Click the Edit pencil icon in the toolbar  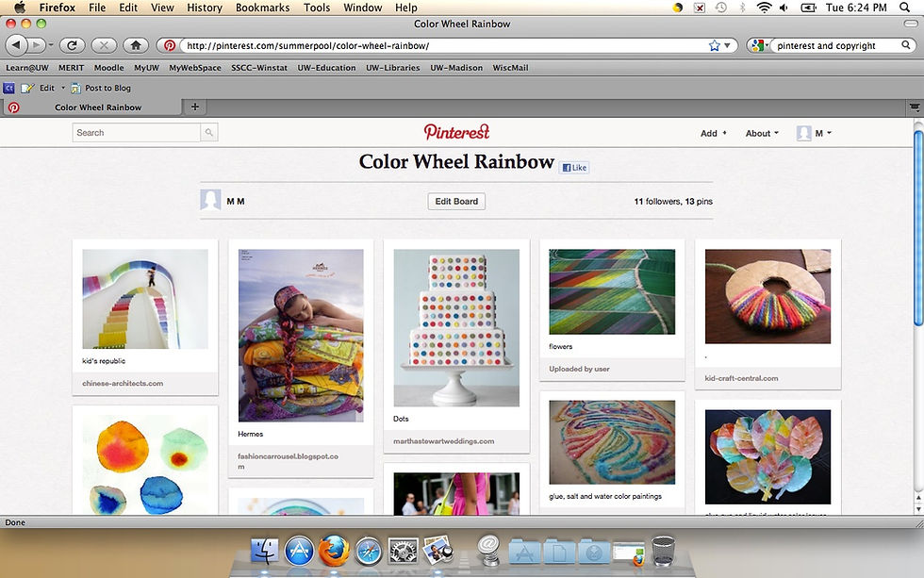27,88
